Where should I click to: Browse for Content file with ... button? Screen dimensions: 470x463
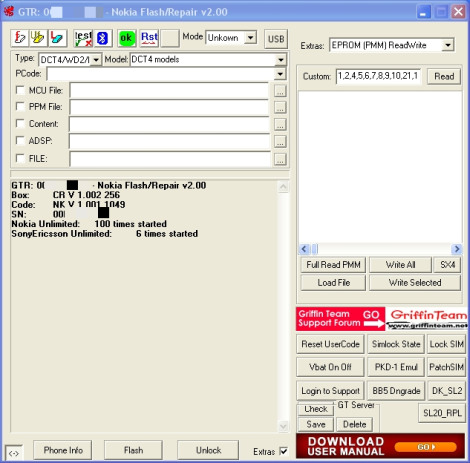point(280,124)
